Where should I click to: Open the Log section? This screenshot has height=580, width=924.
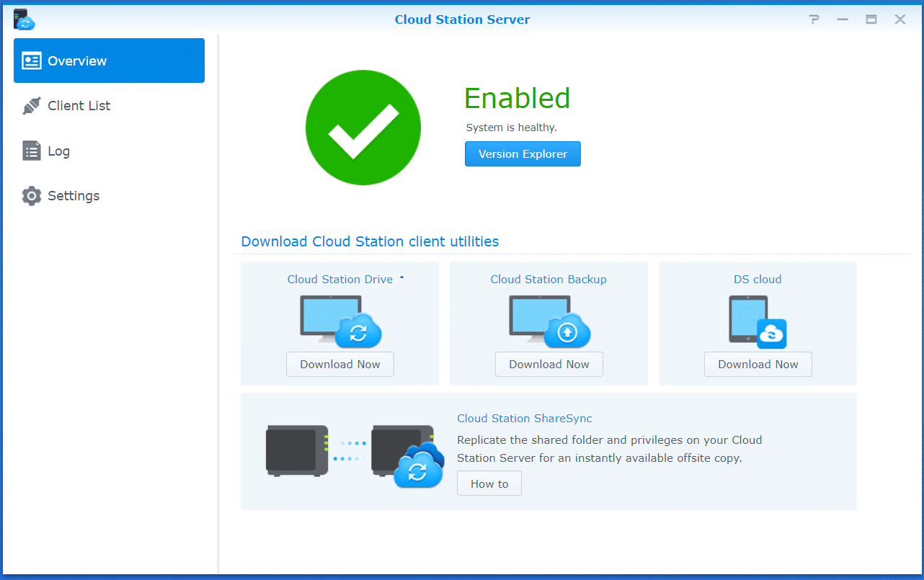point(109,151)
